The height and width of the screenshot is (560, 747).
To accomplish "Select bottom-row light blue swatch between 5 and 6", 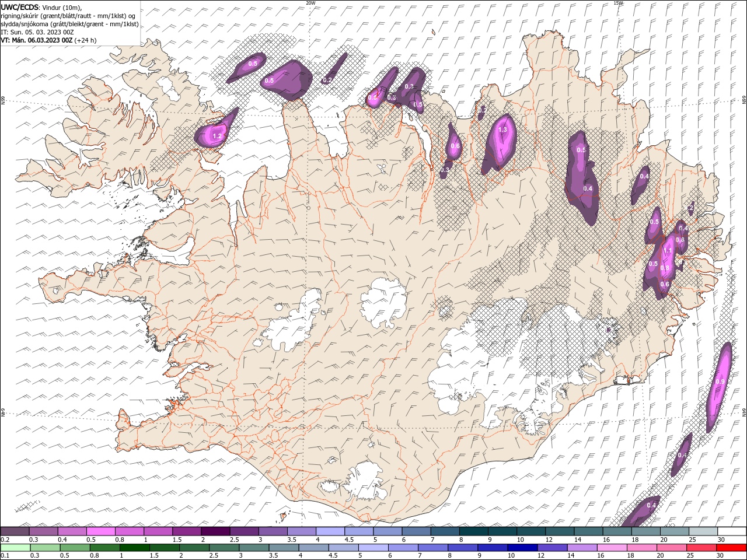I will tap(373, 548).
